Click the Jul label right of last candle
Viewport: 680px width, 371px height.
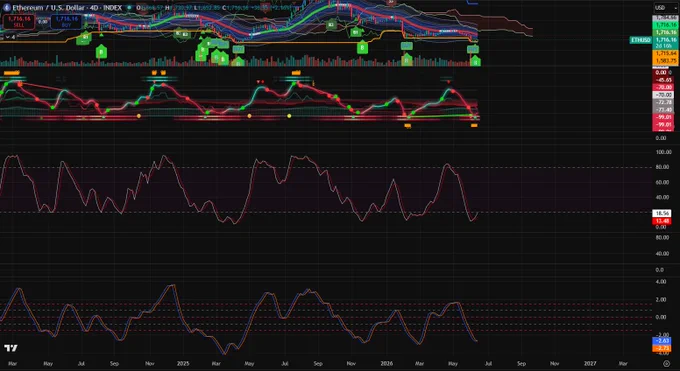click(x=488, y=363)
